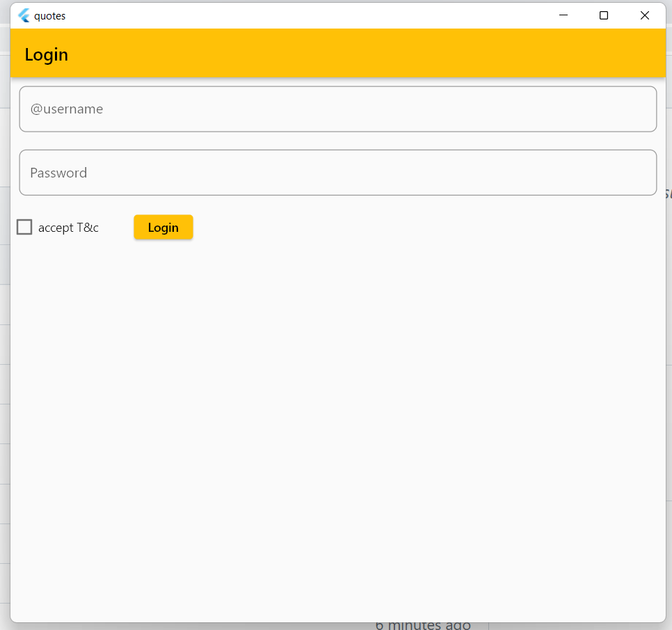This screenshot has height=630, width=672.
Task: Click the 6 minutes ago timestamp behind dialog
Action: (423, 623)
